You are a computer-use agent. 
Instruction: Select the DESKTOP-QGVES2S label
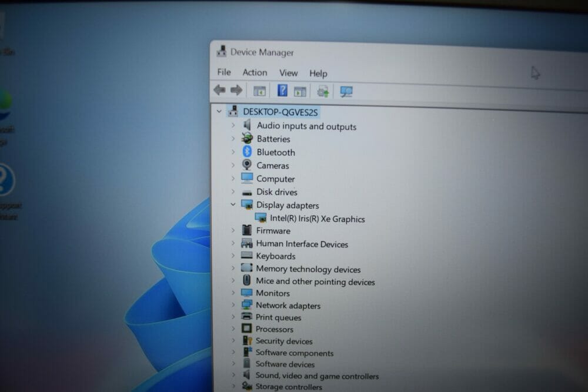(280, 112)
